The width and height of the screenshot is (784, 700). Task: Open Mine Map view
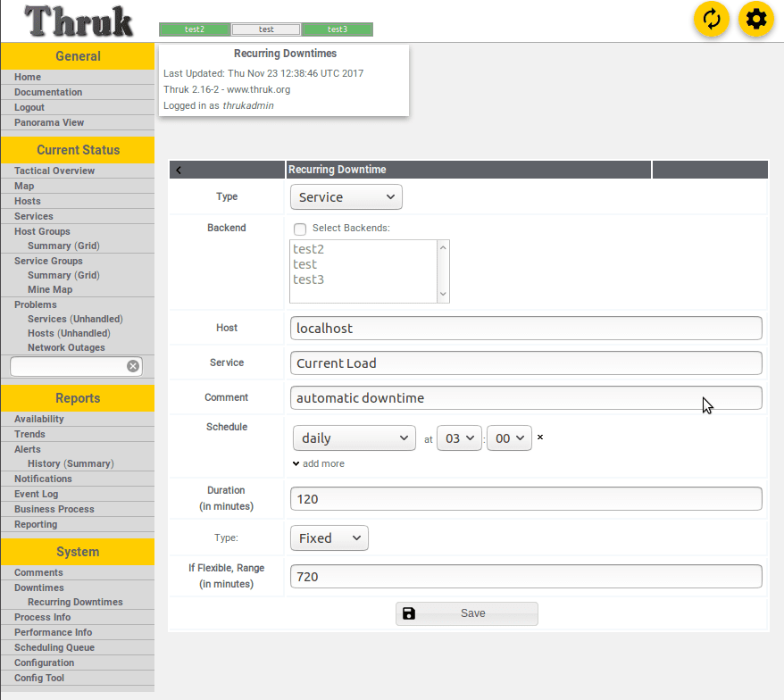pos(50,289)
